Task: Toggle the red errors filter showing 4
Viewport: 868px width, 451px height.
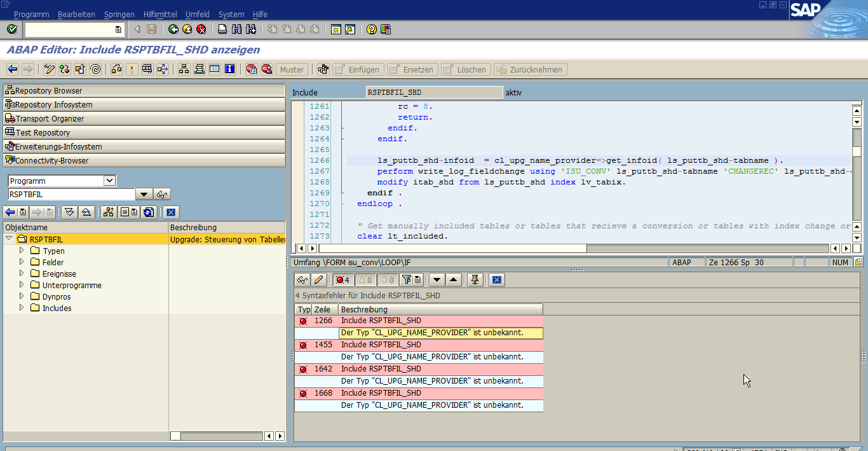Action: (343, 280)
